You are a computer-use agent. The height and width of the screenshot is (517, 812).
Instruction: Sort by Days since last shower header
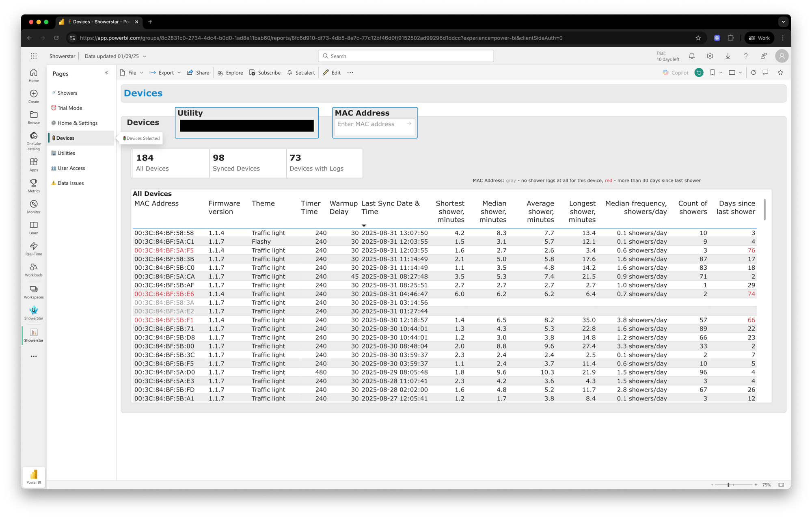coord(736,208)
